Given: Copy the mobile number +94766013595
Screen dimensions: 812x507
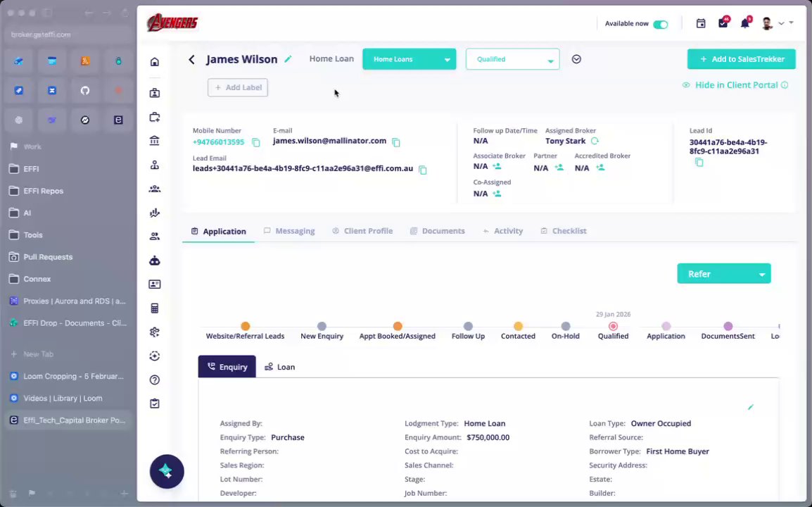Looking at the screenshot, I should (256, 142).
